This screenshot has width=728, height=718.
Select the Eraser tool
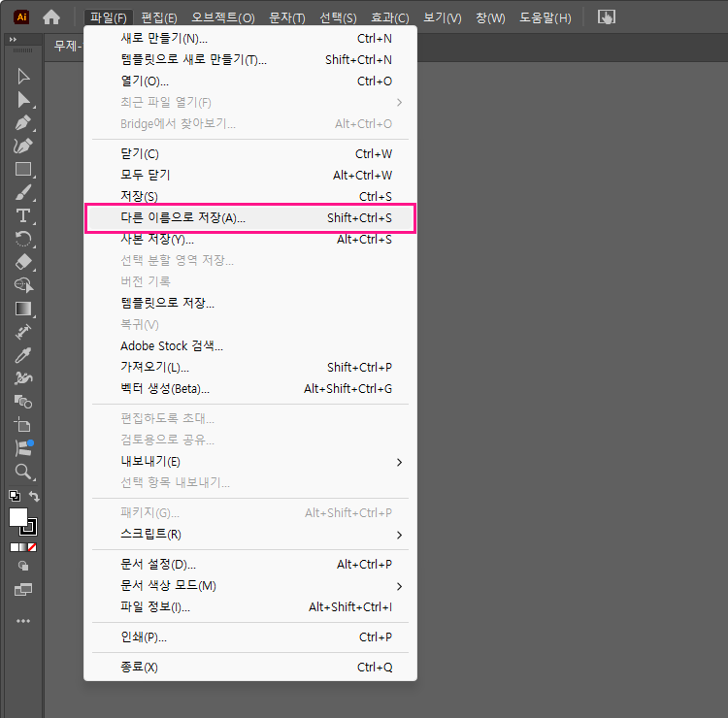[x=23, y=262]
